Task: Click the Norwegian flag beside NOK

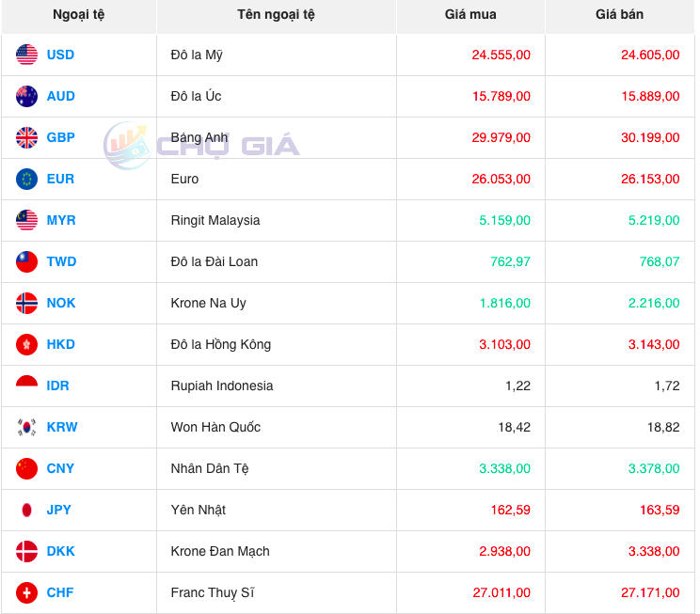Action: 26,303
